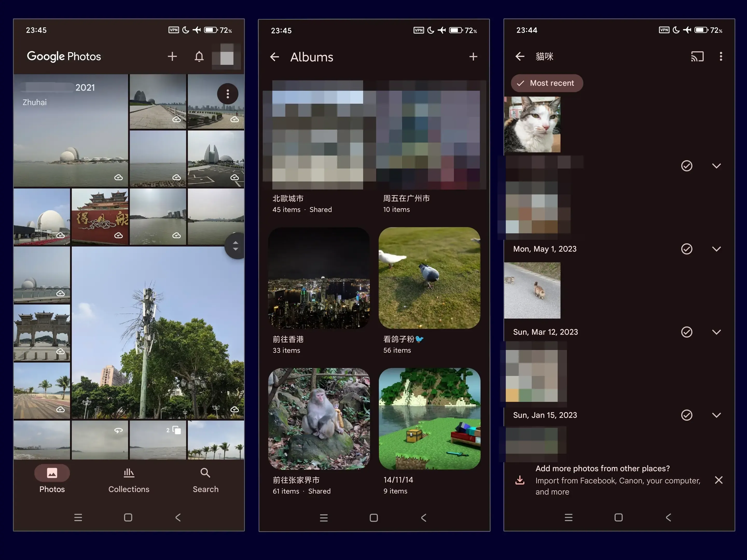Image resolution: width=747 pixels, height=560 pixels.
Task: Collapse the Sun, Jan 15, 2023 section
Action: point(716,415)
